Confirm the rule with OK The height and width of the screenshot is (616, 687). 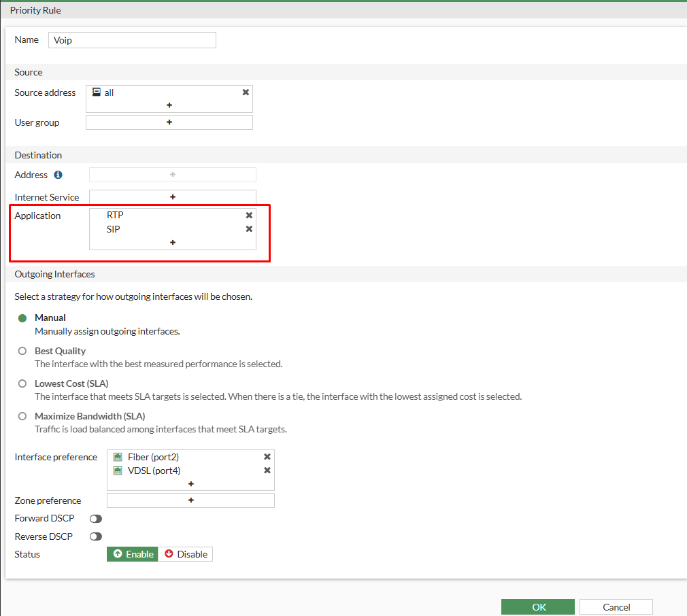point(538,606)
